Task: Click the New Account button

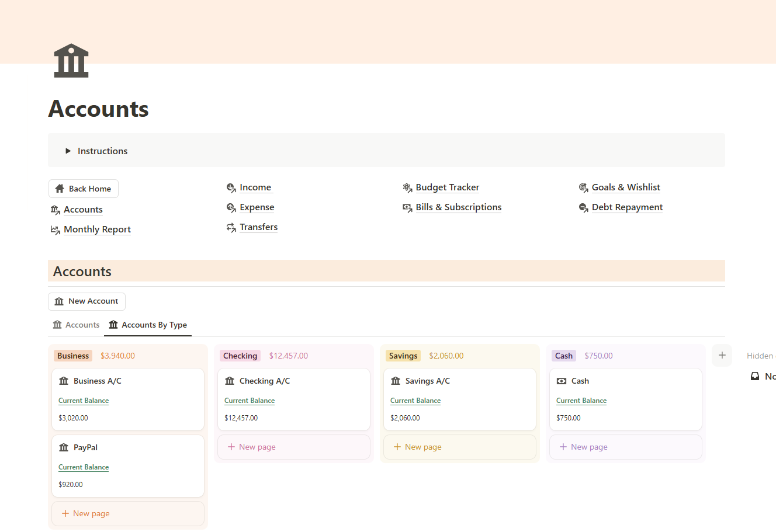Action: [86, 301]
